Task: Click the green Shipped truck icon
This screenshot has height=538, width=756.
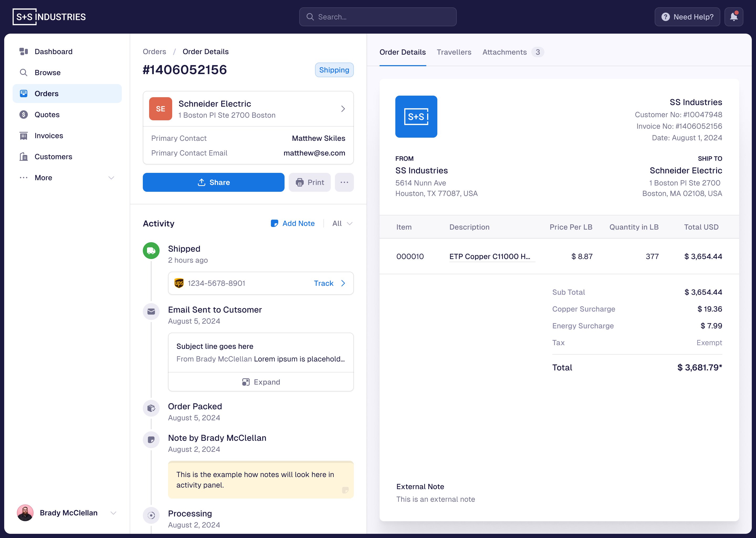Action: [151, 251]
